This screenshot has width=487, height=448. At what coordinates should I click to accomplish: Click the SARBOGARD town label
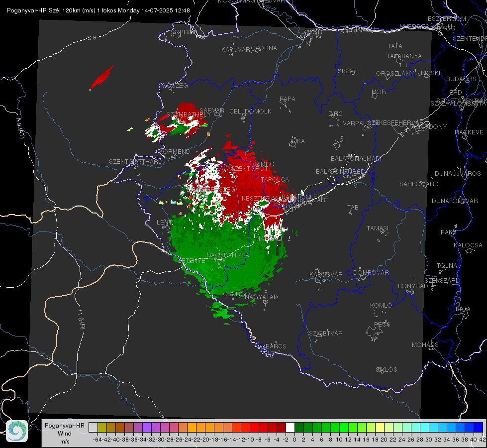(419, 184)
